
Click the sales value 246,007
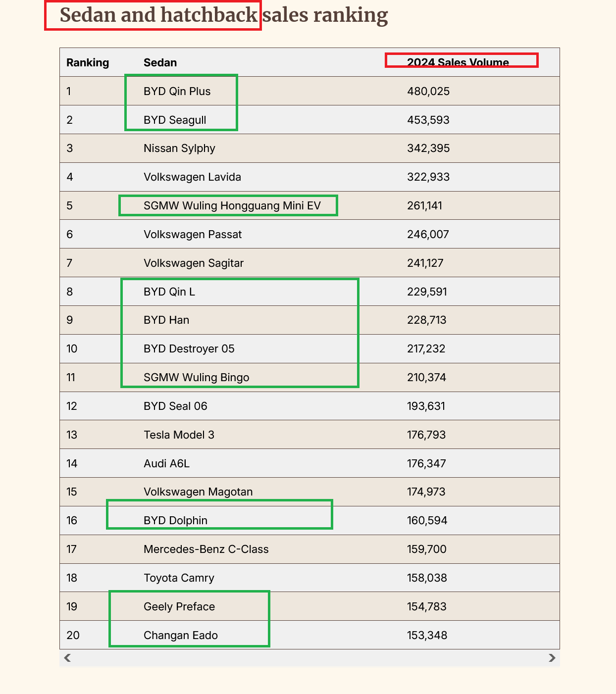tap(428, 234)
